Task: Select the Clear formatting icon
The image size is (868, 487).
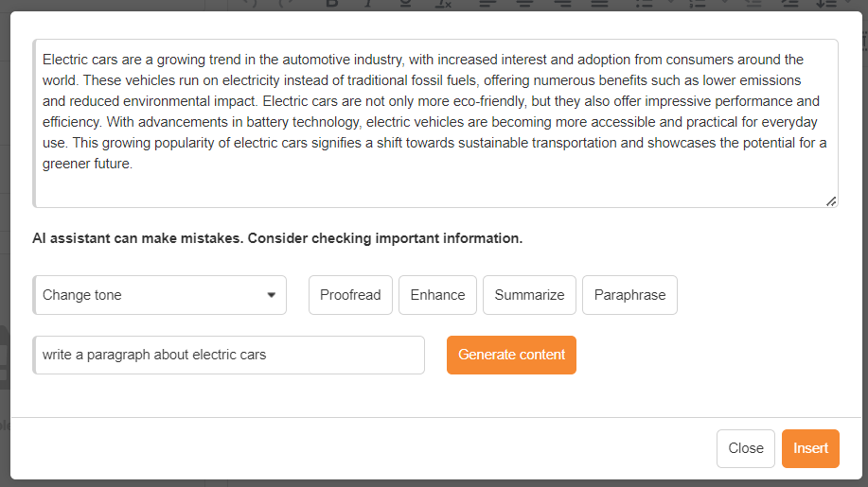Action: pyautogui.click(x=443, y=5)
